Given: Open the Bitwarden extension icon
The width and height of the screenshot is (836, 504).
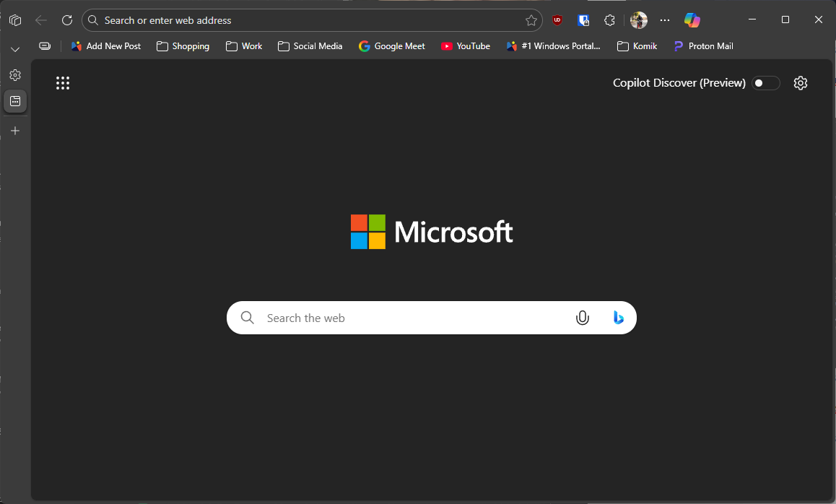Looking at the screenshot, I should tap(583, 20).
